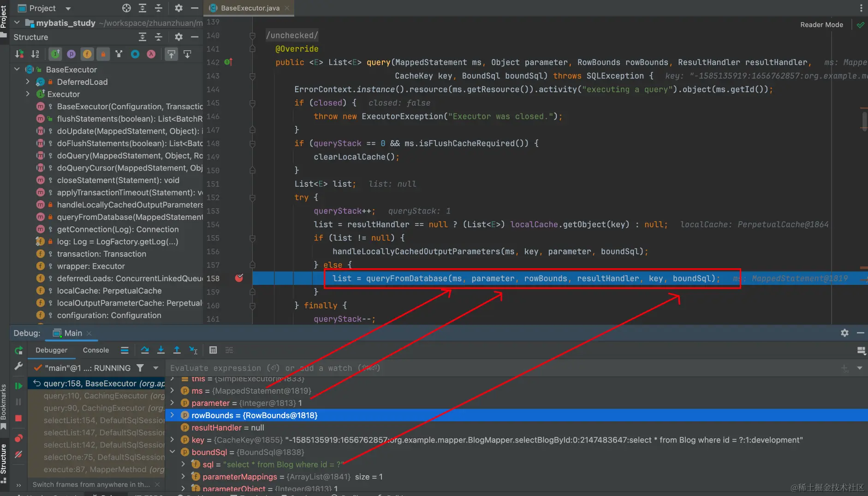The height and width of the screenshot is (496, 868).
Task: Open Structure panel settings gear
Action: pos(178,37)
